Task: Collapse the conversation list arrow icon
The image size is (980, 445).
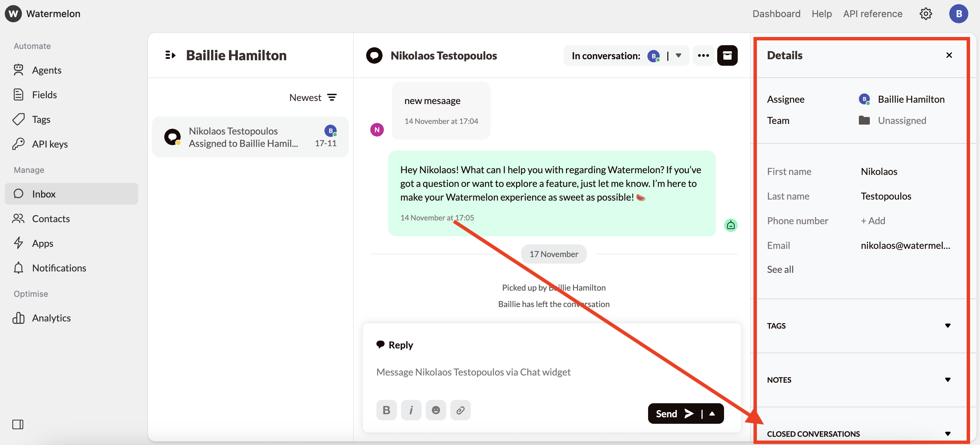Action: (x=170, y=55)
